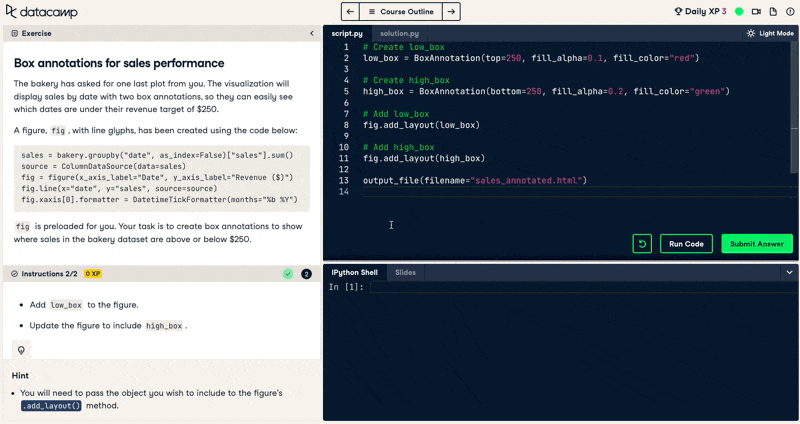This screenshot has height=424, width=800.
Task: Click the '# Create low_box' comment line
Action: [x=404, y=47]
